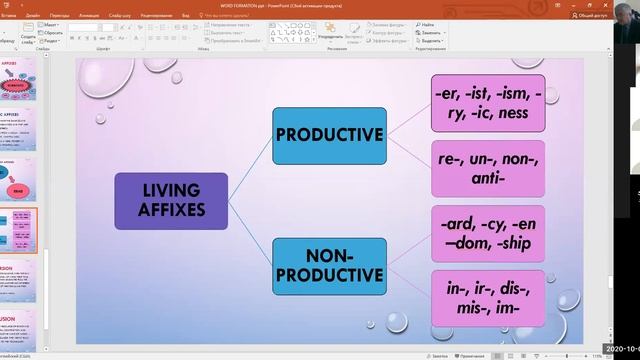Toggle underline formatting
640x360 pixels.
coord(87,38)
